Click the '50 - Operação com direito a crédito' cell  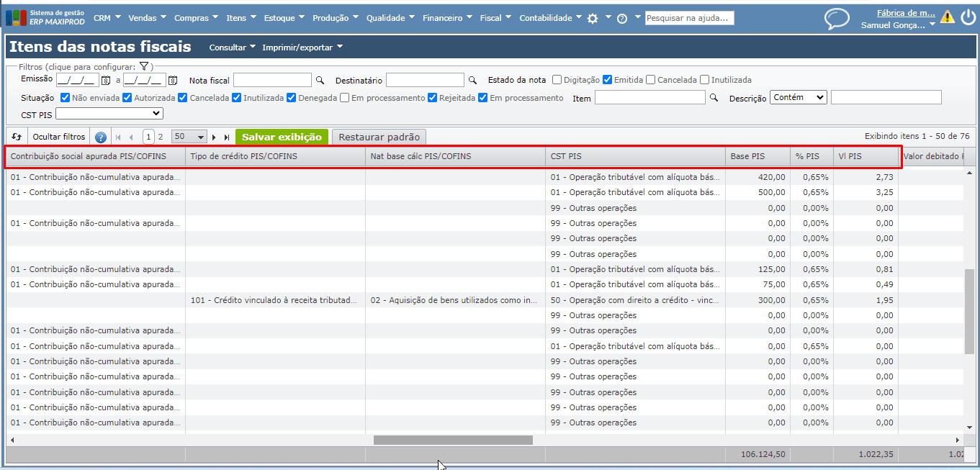(x=635, y=300)
